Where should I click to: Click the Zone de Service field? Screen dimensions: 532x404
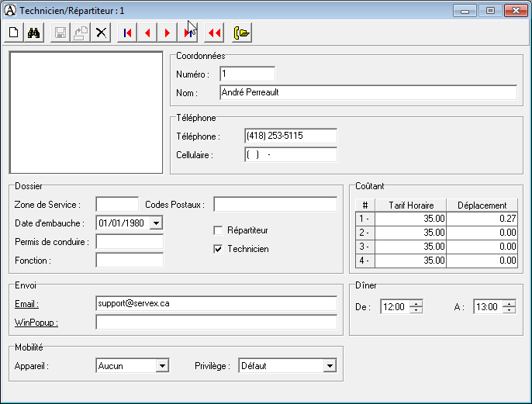[117, 204]
